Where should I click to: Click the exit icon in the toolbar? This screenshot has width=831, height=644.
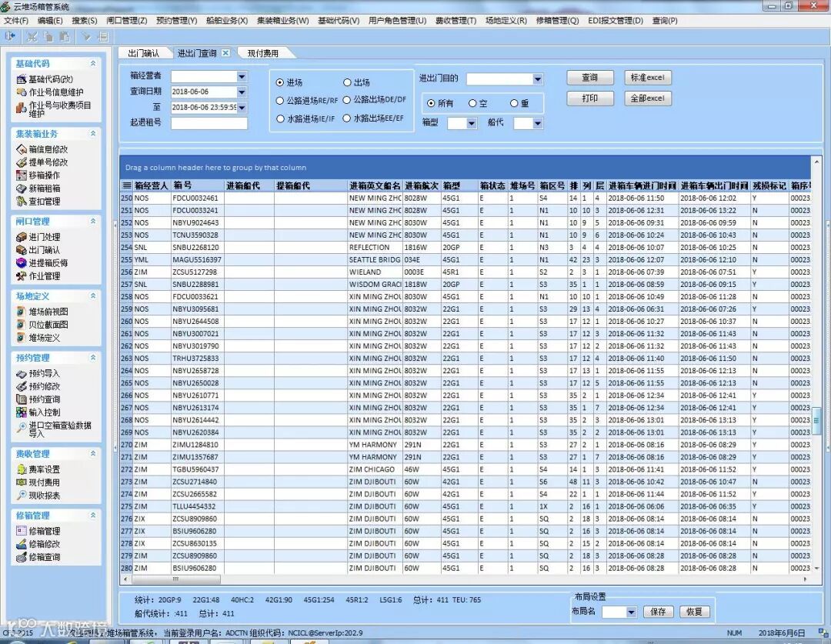(9, 37)
